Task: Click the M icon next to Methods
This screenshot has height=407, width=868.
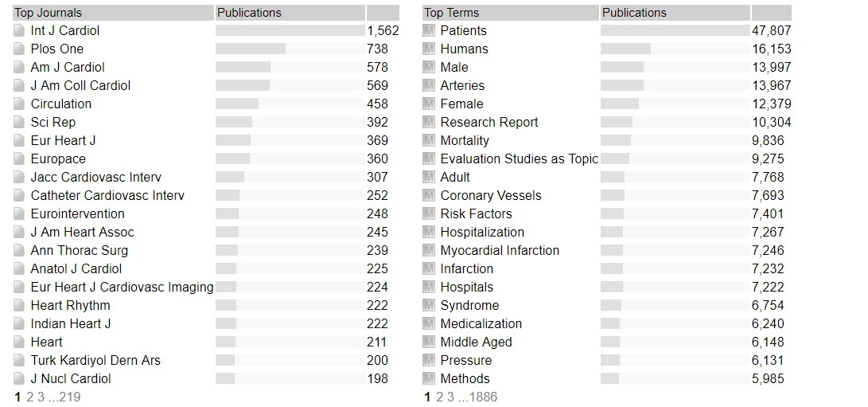Action: [430, 379]
